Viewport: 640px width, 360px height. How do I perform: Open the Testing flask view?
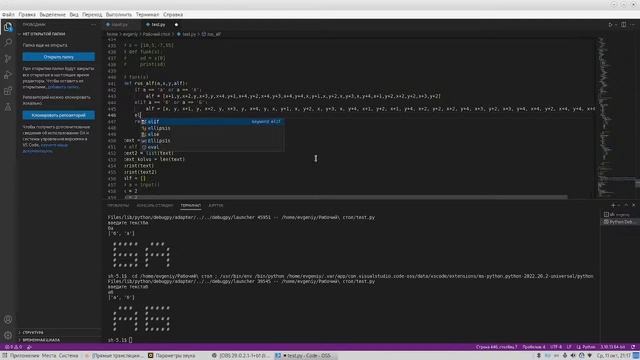pyautogui.click(x=8, y=107)
